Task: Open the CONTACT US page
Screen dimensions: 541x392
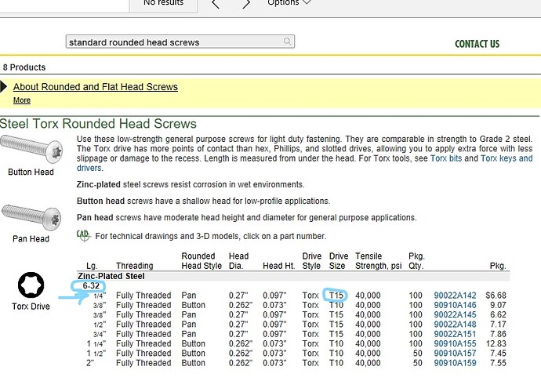Action: coord(477,44)
